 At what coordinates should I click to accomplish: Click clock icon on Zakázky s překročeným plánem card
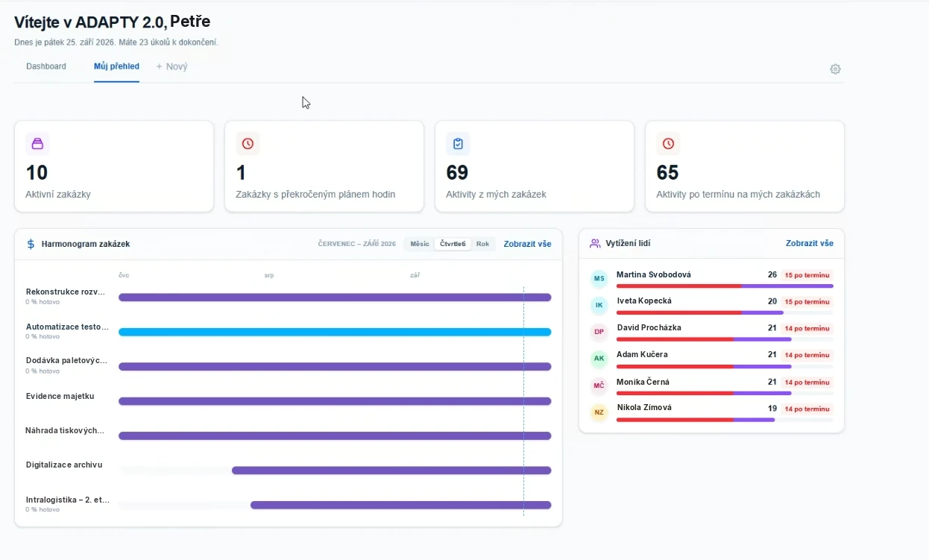pos(248,143)
